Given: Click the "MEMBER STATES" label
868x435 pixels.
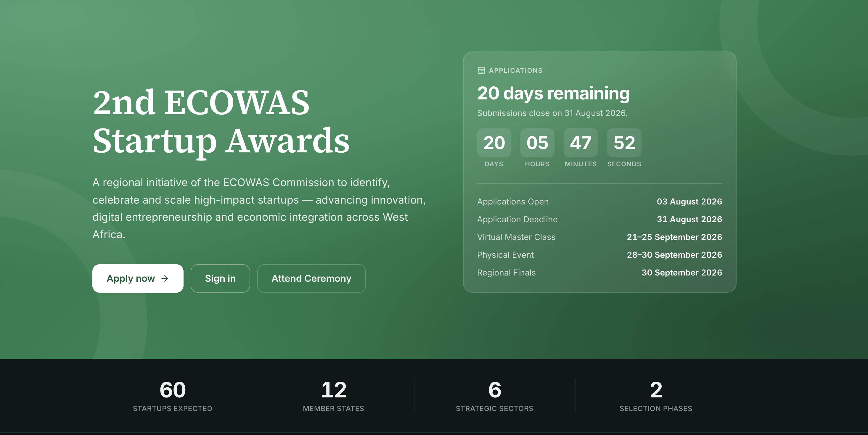Looking at the screenshot, I should pyautogui.click(x=334, y=409).
